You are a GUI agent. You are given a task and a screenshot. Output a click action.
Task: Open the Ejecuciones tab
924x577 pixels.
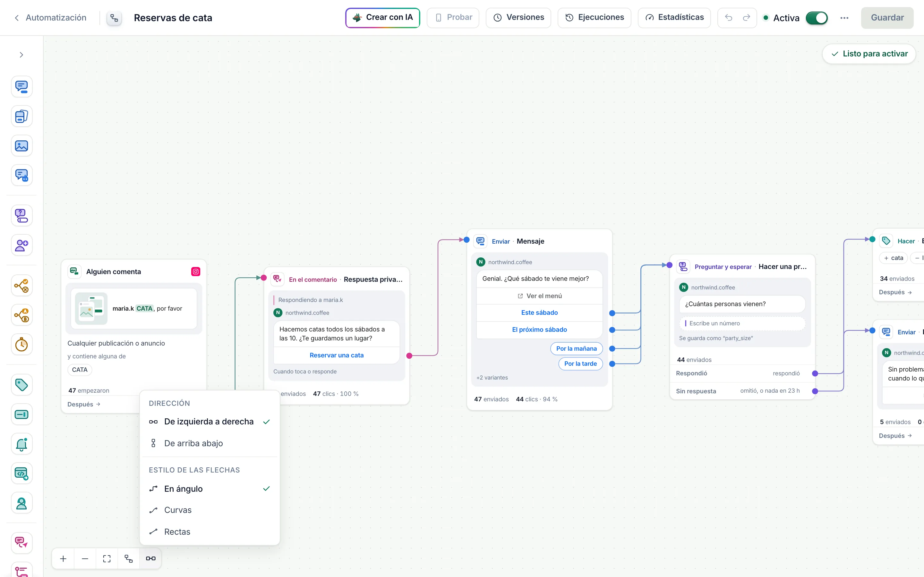[x=594, y=18]
